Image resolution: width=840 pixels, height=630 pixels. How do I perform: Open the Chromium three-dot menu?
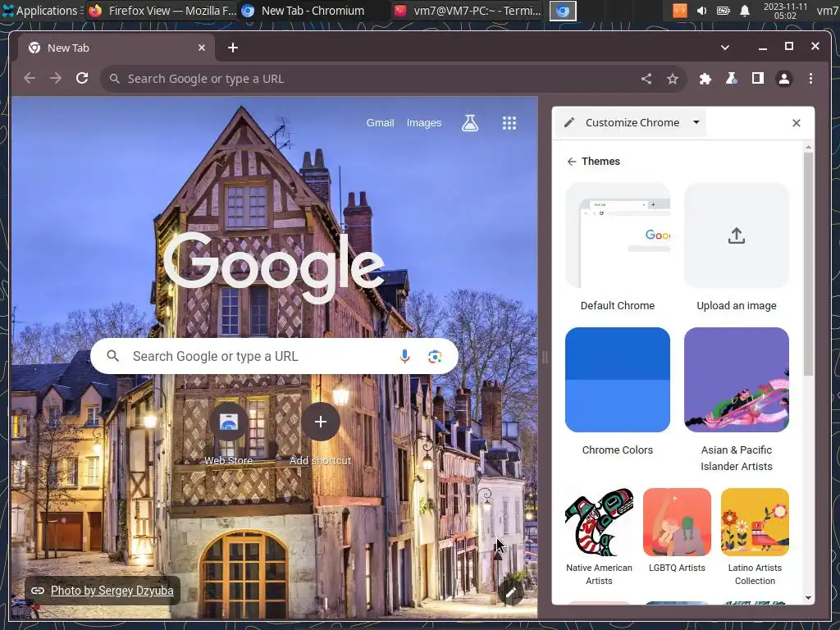coord(810,79)
